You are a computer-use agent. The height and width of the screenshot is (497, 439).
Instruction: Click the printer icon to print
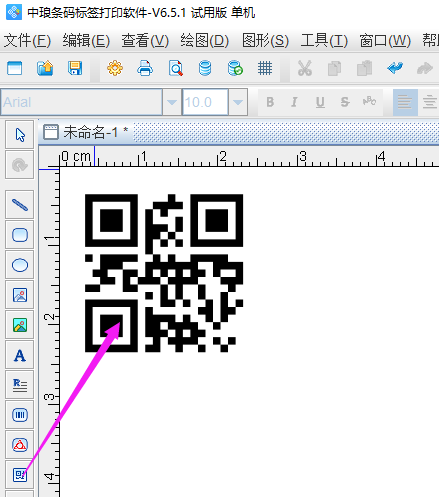[x=145, y=68]
